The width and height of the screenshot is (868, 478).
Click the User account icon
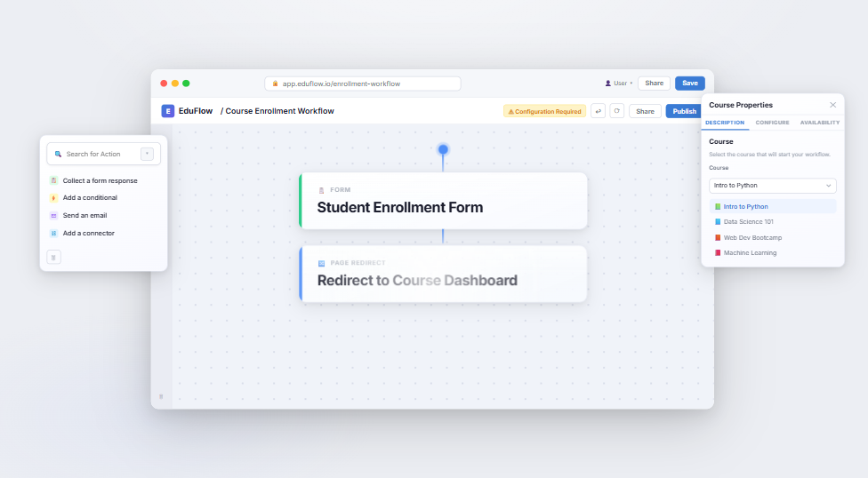tap(607, 84)
